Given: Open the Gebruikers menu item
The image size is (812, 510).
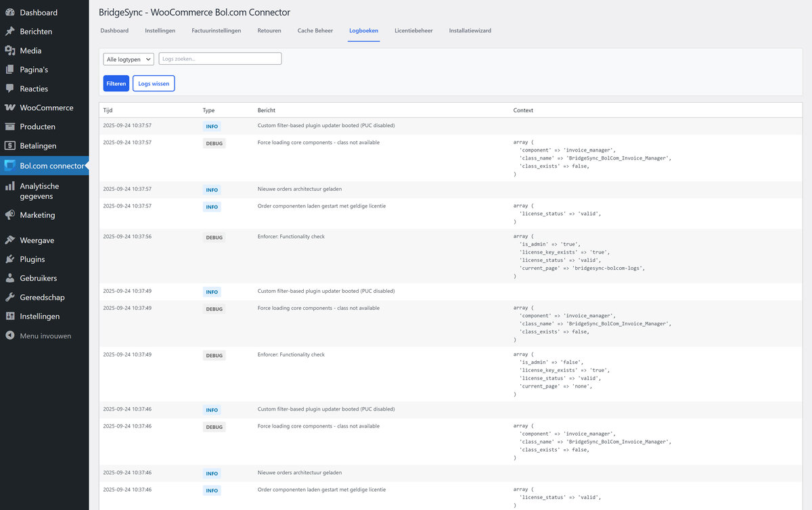Looking at the screenshot, I should [38, 278].
